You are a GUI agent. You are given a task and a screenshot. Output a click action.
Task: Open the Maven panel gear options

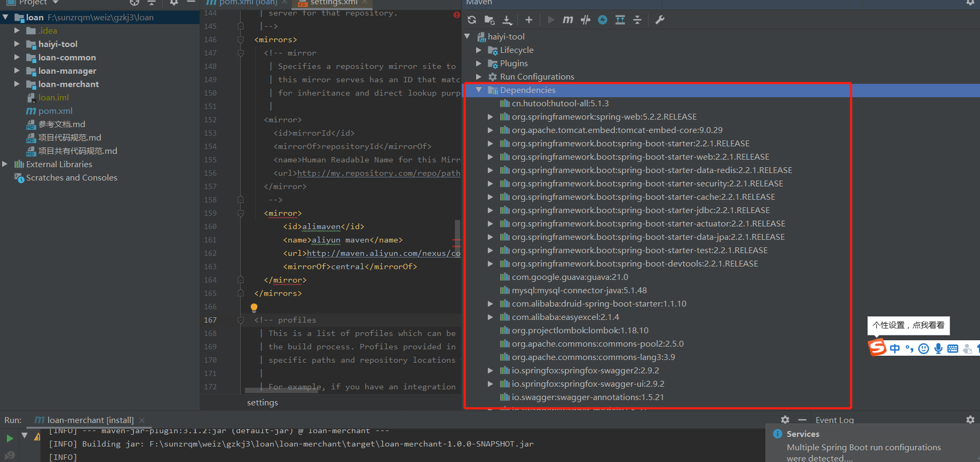pos(970,3)
